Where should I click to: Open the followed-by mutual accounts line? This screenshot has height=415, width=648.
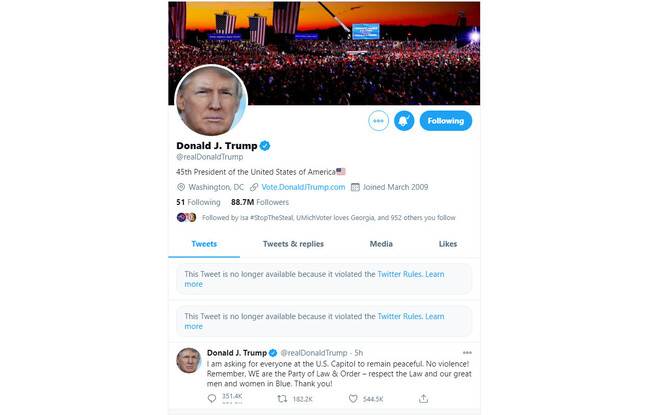316,217
